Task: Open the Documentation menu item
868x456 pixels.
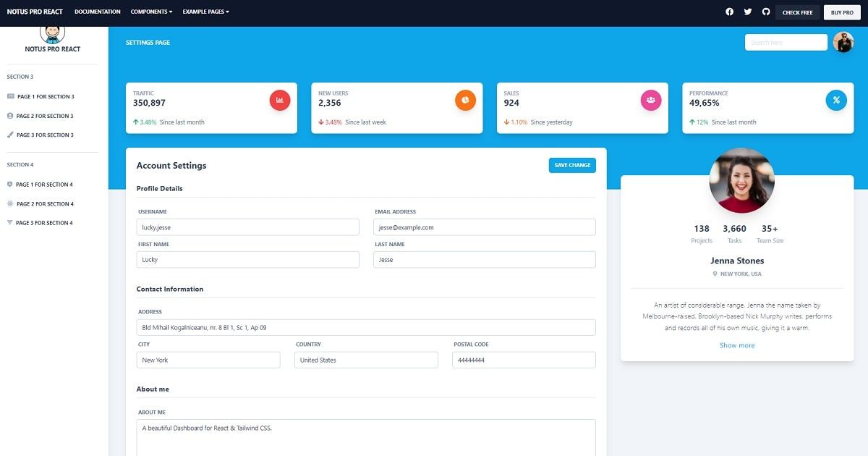Action: [x=97, y=12]
